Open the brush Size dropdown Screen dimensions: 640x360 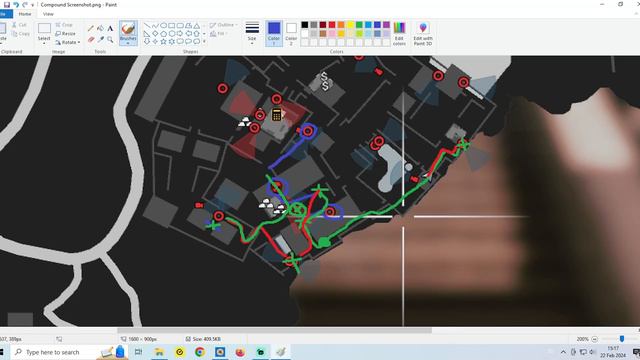[252, 33]
